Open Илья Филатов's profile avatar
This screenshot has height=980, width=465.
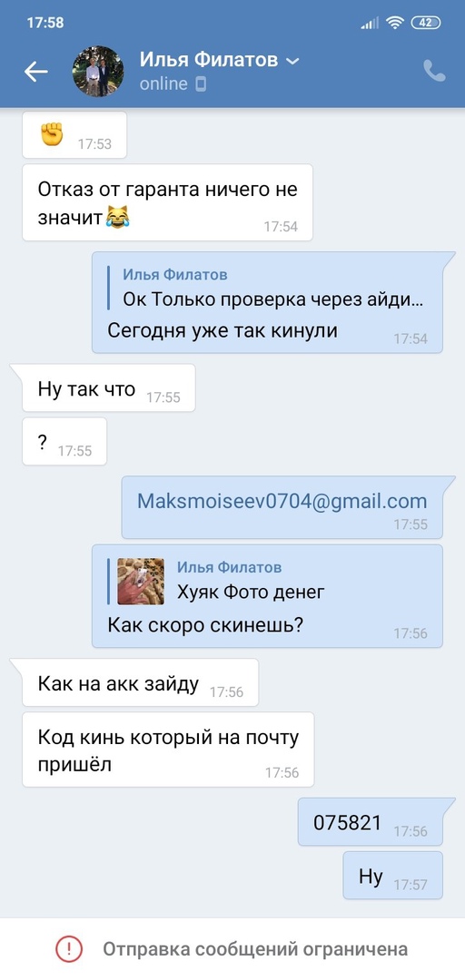[x=98, y=72]
